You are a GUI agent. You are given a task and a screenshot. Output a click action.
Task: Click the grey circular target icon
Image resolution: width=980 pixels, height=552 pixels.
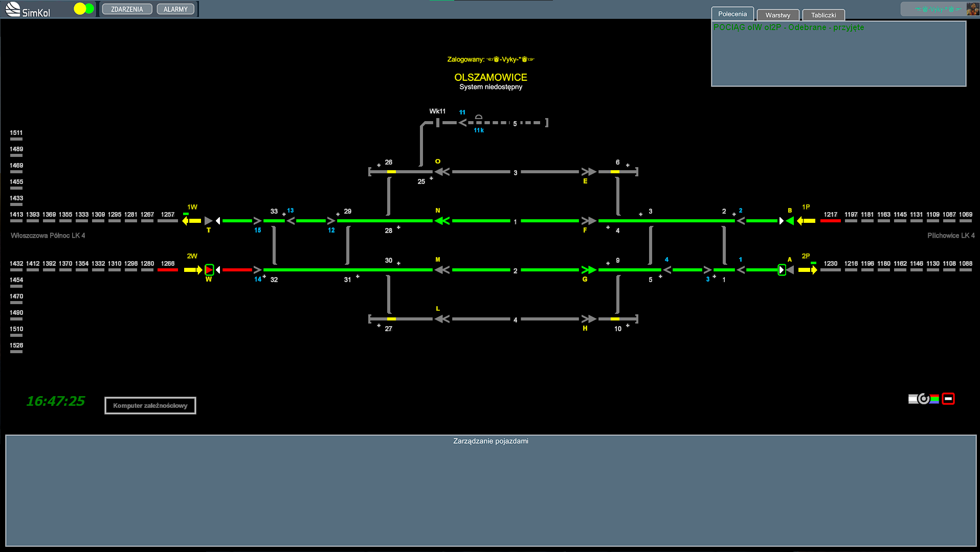pyautogui.click(x=924, y=399)
